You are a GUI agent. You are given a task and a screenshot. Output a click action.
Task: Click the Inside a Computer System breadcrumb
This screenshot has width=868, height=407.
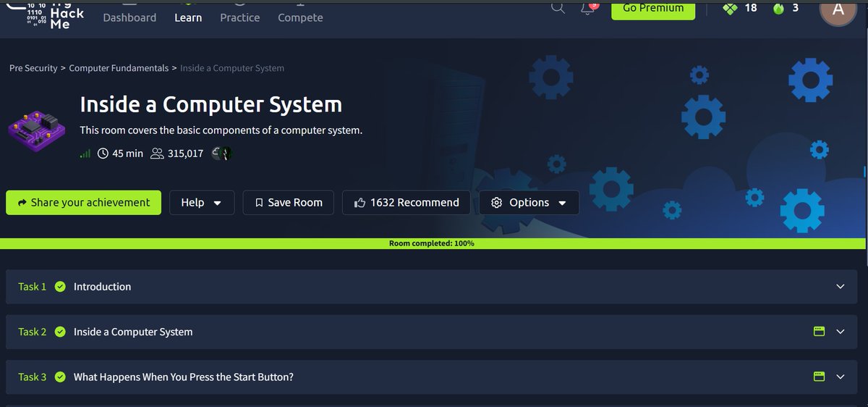[x=232, y=68]
